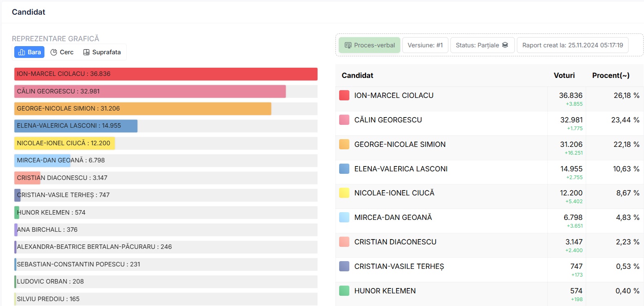The image size is (644, 306).
Task: Click the Ion-Marcel Ciolacu chart bar
Action: pyautogui.click(x=165, y=74)
